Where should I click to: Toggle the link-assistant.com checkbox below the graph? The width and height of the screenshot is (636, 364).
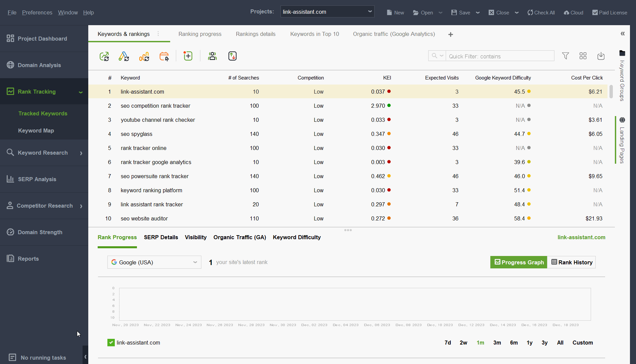(111, 343)
